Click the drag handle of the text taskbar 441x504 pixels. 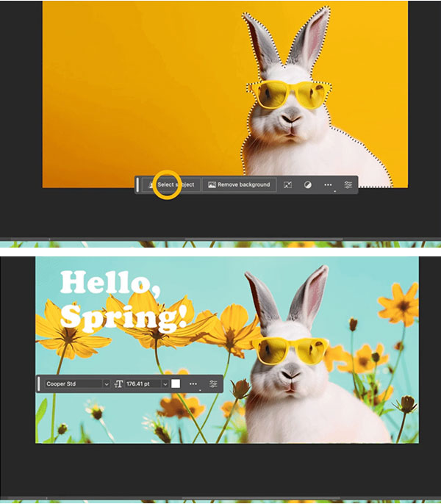coord(39,384)
